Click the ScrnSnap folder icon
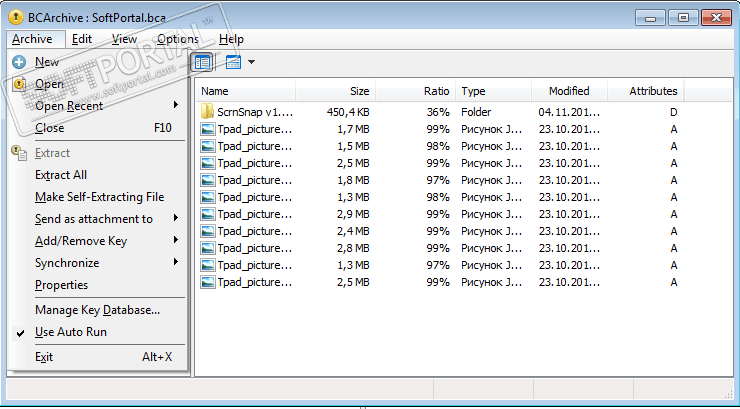 tap(208, 112)
